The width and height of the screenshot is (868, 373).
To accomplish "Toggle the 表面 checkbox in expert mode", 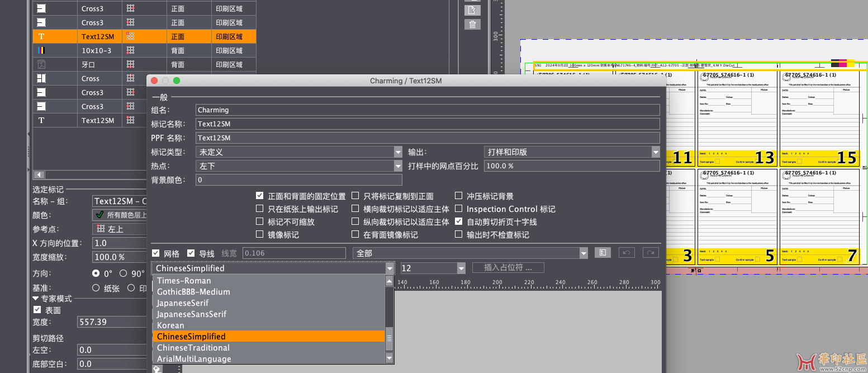I will click(x=37, y=310).
